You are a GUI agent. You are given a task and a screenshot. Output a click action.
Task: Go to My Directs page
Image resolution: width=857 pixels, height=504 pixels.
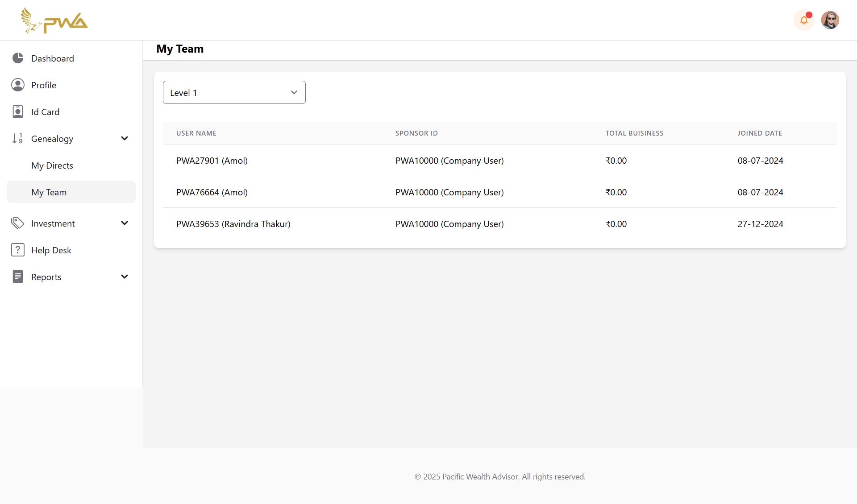[x=52, y=165]
